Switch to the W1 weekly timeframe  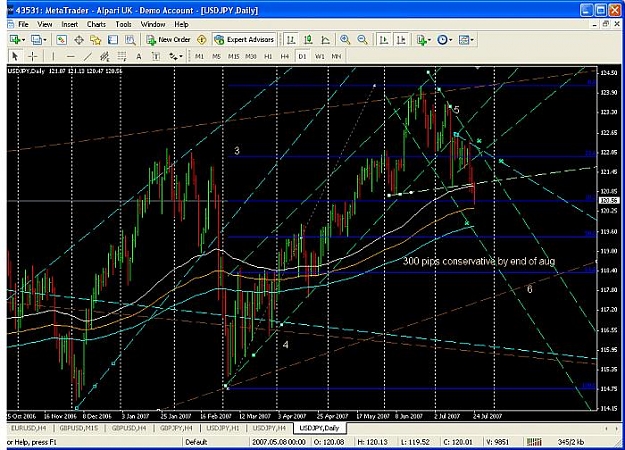[x=320, y=56]
